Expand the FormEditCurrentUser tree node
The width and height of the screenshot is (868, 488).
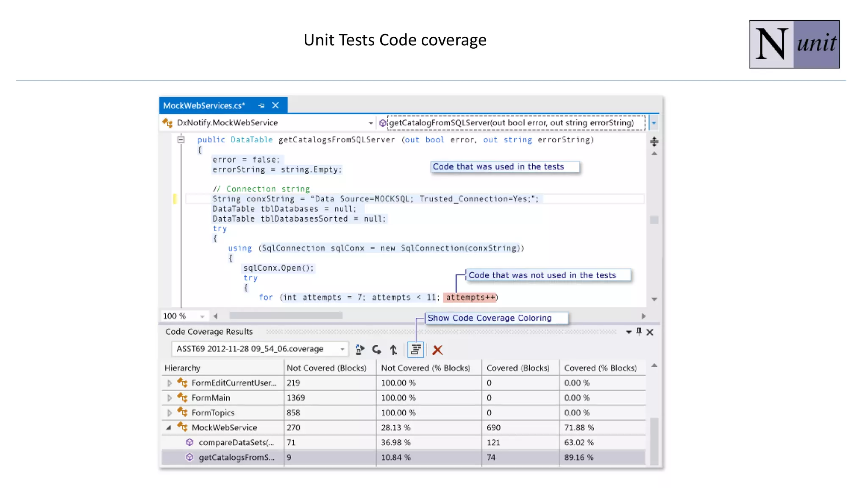169,383
